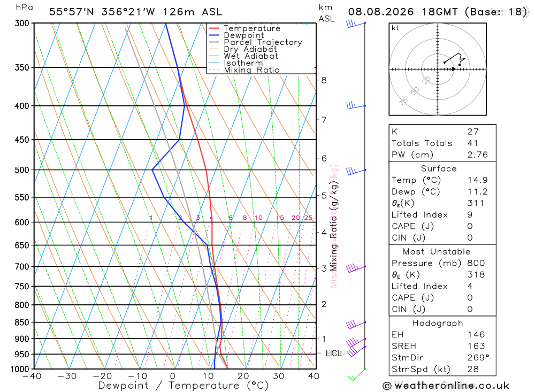Click the surface Temp value '14.9'
535x392 pixels.
[478, 180]
